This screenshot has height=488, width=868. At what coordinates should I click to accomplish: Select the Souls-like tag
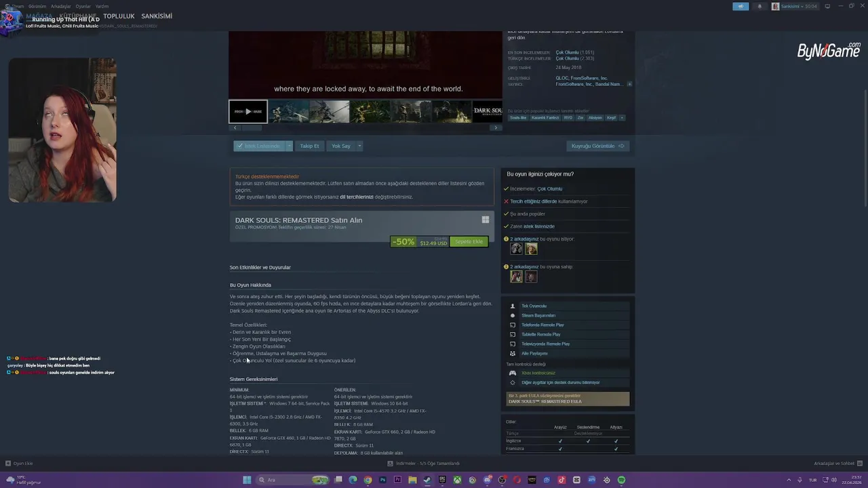(x=518, y=118)
